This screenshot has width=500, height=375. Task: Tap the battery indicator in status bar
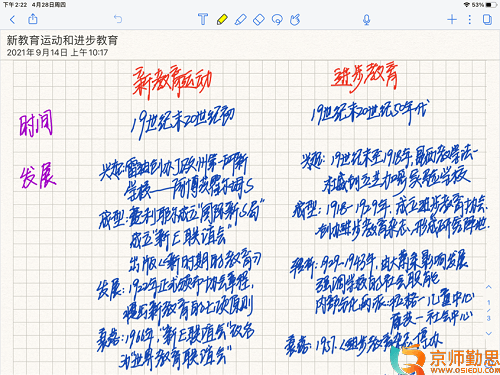tap(491, 5)
